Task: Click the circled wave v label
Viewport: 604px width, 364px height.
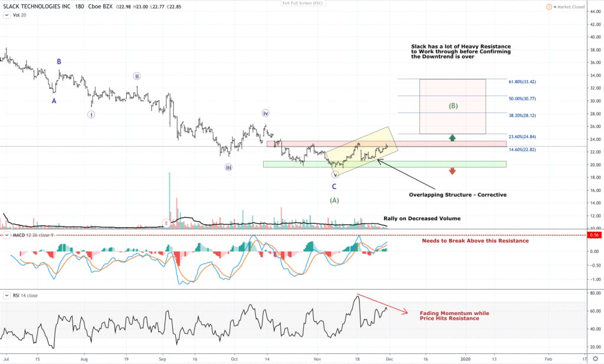Action: (x=335, y=175)
